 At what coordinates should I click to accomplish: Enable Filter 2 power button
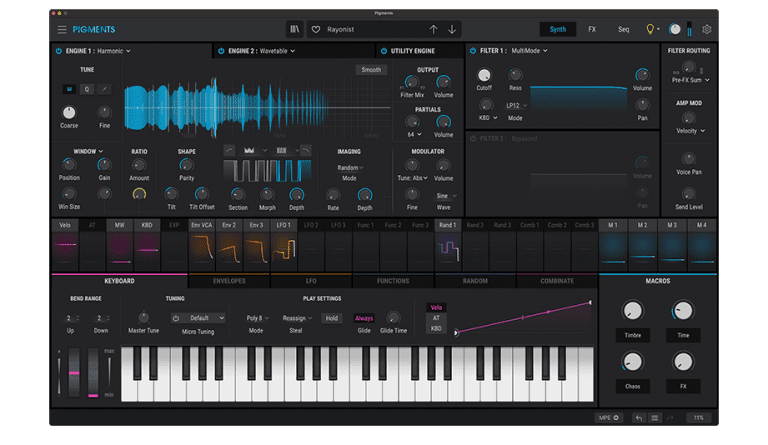pos(473,139)
